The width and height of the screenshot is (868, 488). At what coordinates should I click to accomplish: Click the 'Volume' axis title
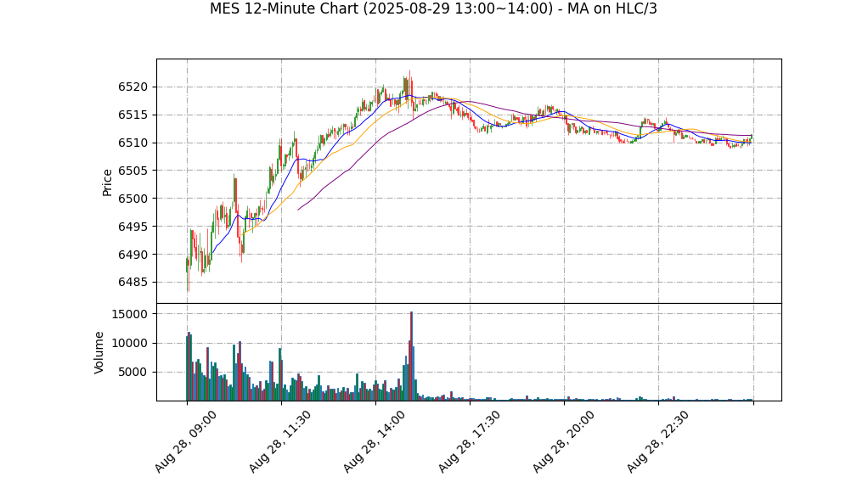pos(99,353)
